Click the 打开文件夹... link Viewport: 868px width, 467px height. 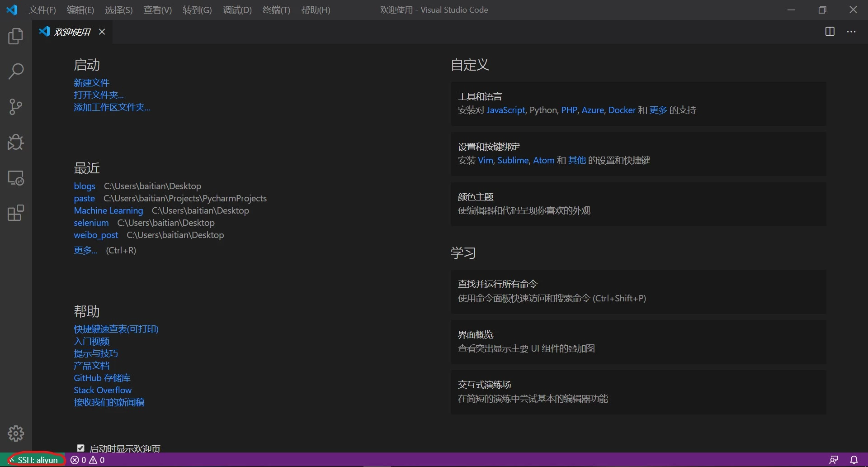99,95
